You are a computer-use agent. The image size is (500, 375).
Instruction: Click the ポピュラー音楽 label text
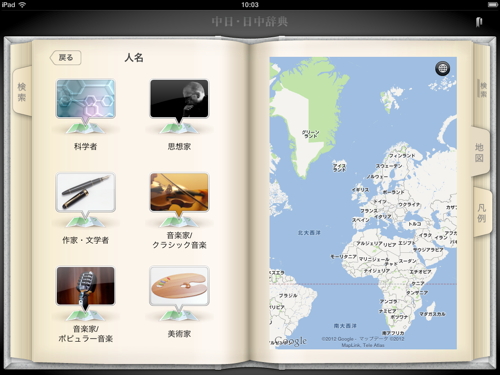pos(86,339)
